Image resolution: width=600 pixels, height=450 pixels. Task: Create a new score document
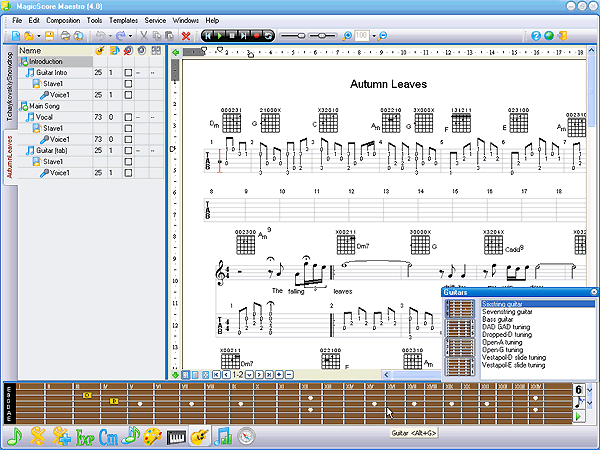tap(16, 36)
